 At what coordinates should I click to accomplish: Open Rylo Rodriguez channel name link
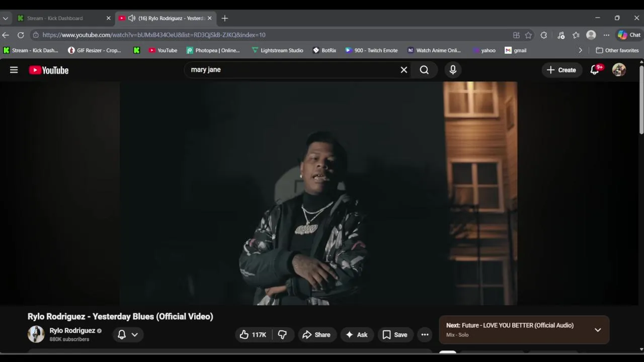coord(72,330)
